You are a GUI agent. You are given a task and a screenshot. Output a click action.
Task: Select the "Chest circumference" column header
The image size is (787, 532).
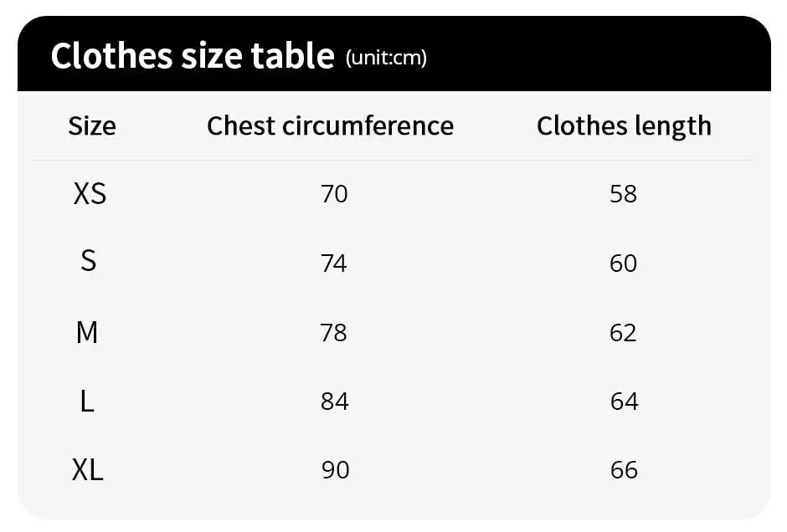(x=330, y=125)
